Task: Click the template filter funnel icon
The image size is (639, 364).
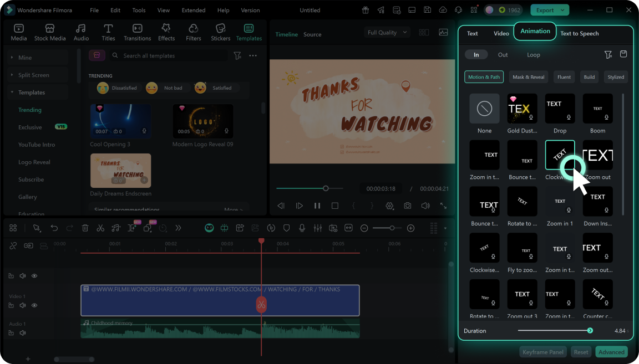Action: coord(237,56)
